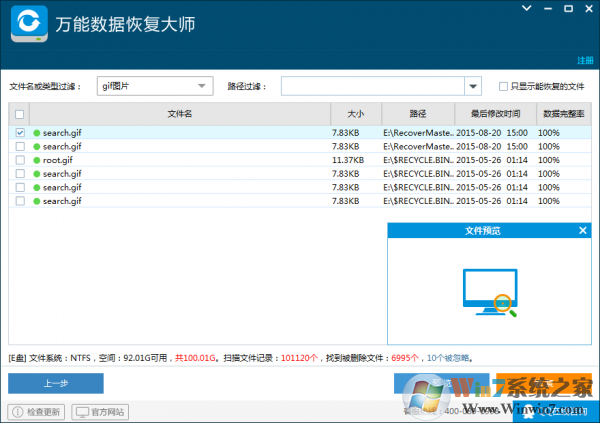Maximize the application window

point(562,9)
